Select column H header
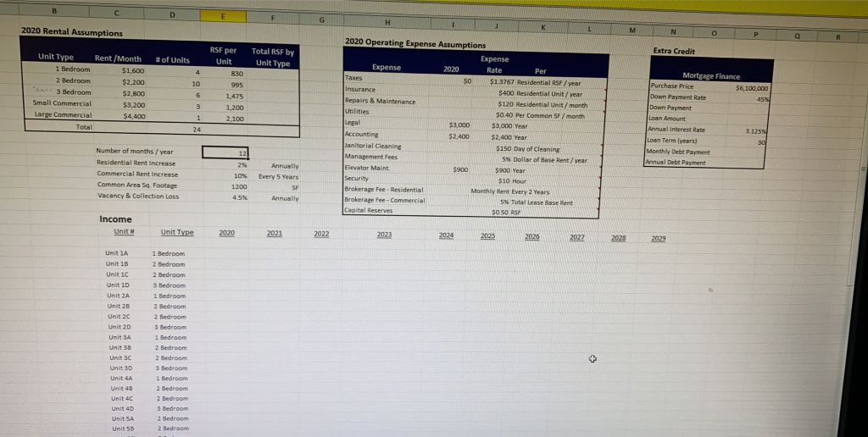Screen dimensions: 868x437 (x=387, y=22)
